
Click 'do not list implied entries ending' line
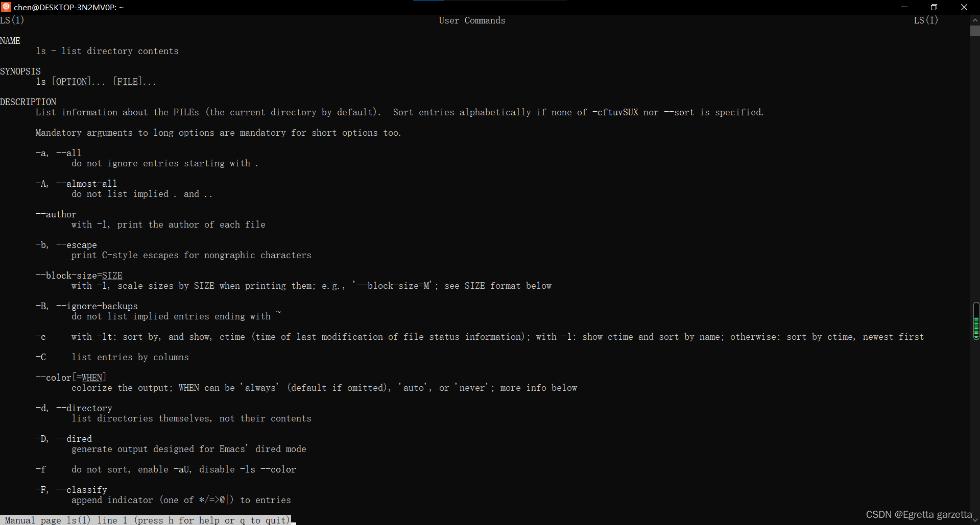(x=176, y=316)
